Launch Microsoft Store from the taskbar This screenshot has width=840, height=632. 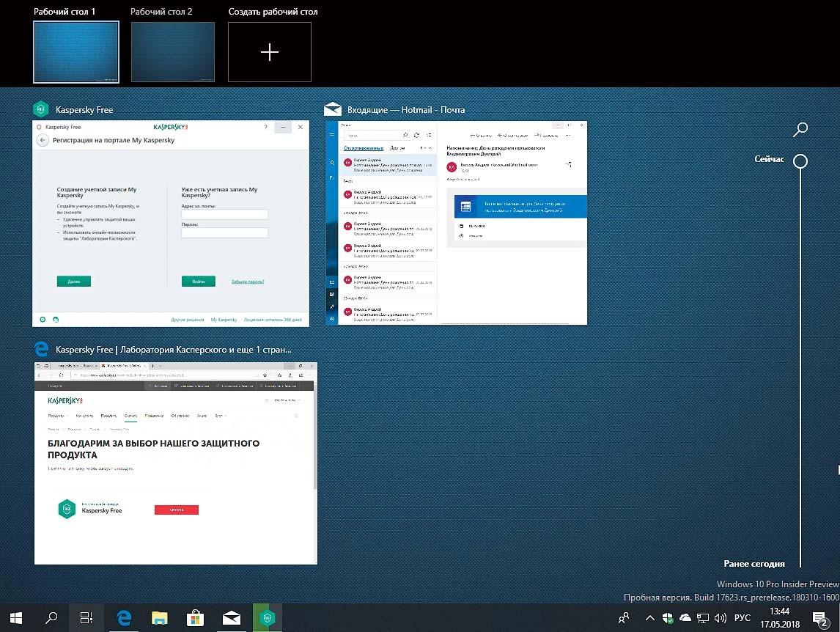195,618
